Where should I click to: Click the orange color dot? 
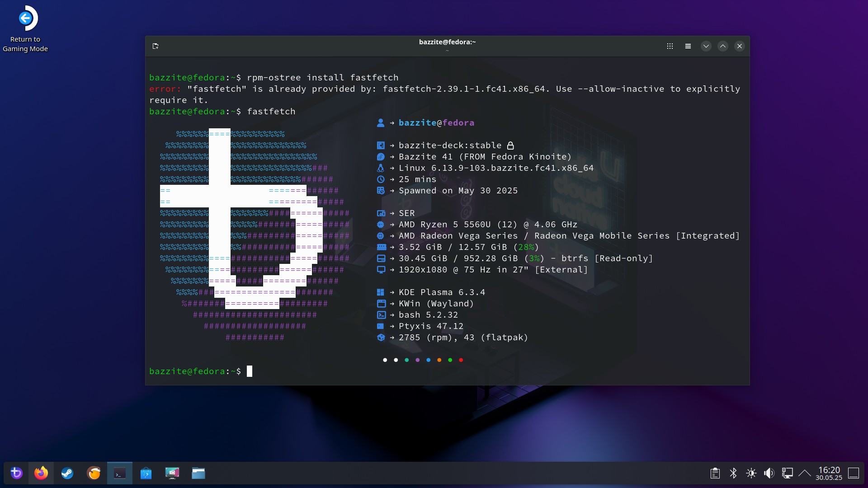click(x=439, y=360)
